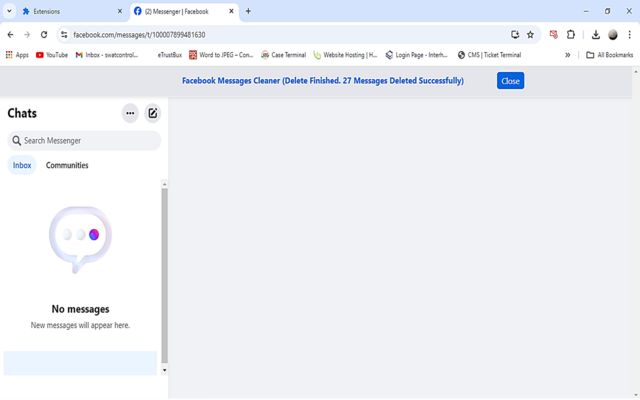Open the red mail extension icon
The width and height of the screenshot is (640, 400).
(x=553, y=35)
